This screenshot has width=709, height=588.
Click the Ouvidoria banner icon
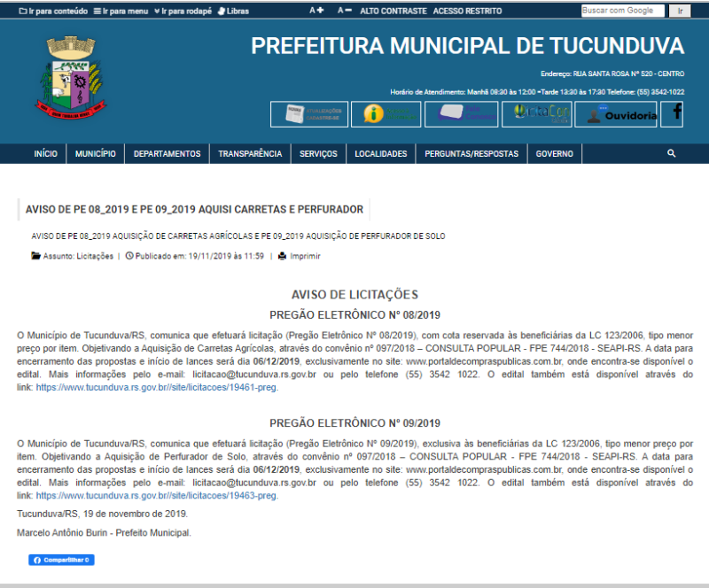(x=615, y=114)
